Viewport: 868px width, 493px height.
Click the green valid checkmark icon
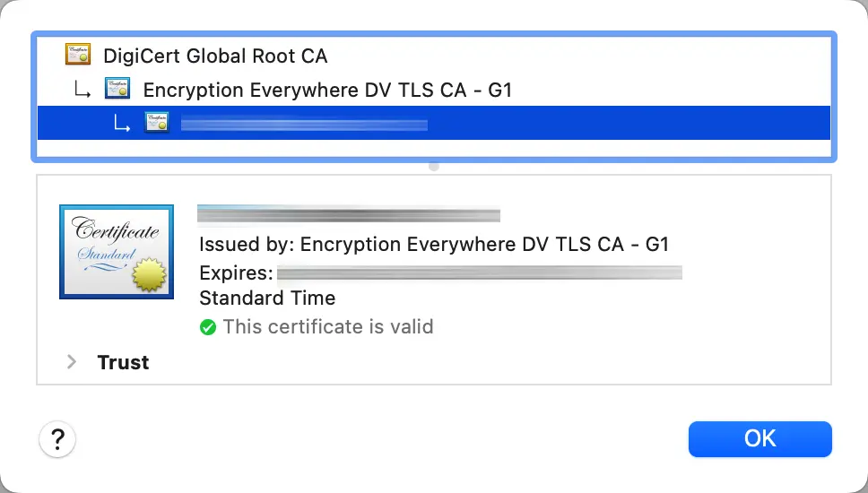click(x=208, y=327)
